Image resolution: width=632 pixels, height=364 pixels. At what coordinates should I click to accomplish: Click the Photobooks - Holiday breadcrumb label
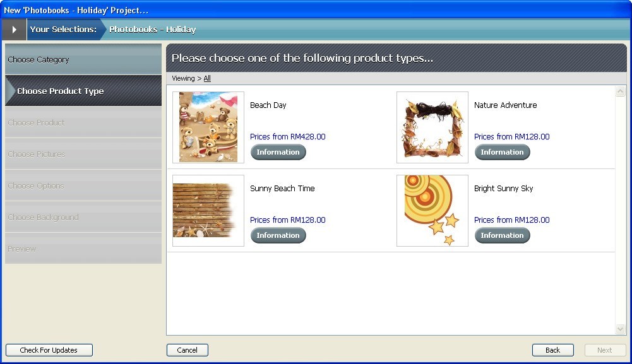pos(152,29)
